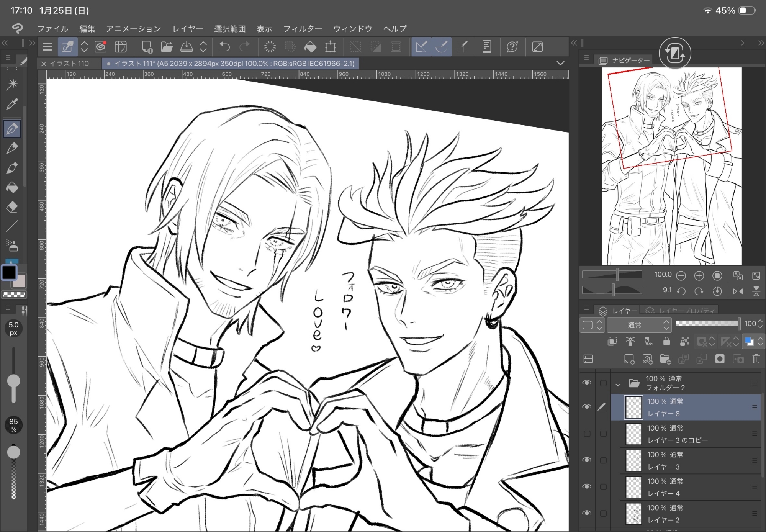Show the レイヤー 3 のコピー layer
766x532 pixels.
coord(587,434)
